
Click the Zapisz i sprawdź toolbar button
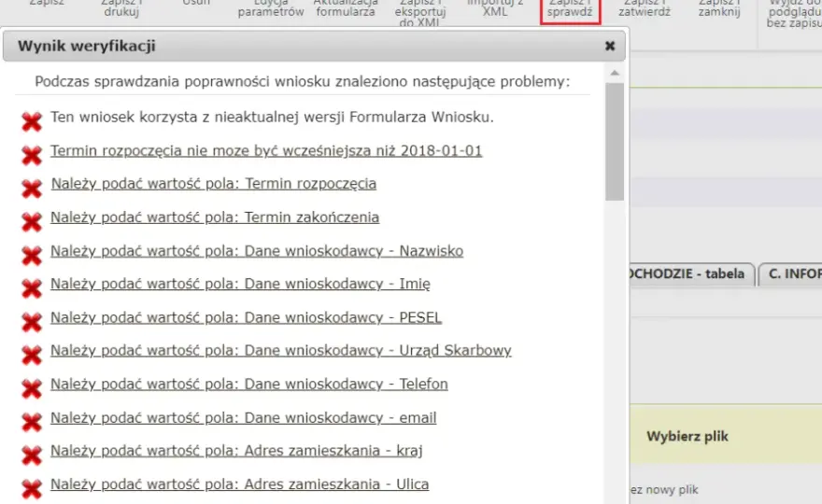click(570, 8)
